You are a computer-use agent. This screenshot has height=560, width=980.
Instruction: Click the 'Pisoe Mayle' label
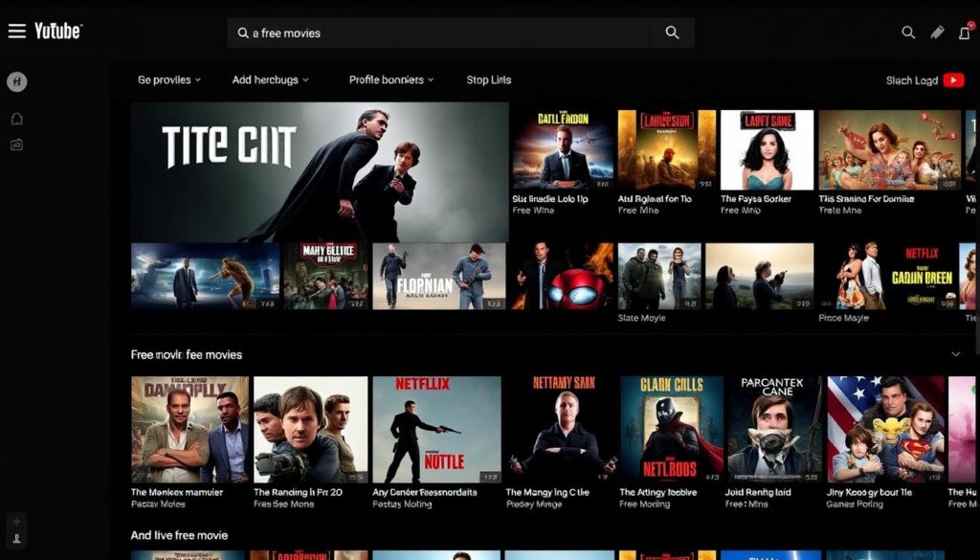844,318
